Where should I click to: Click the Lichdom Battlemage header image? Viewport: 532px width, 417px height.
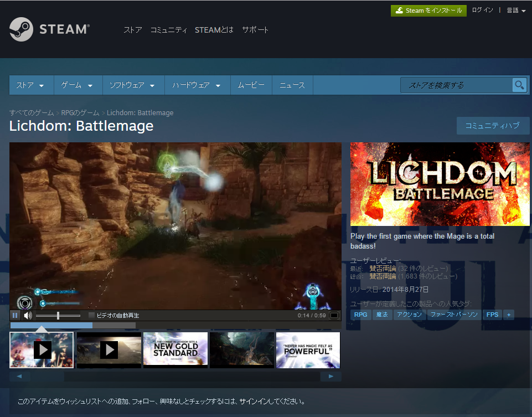point(440,184)
